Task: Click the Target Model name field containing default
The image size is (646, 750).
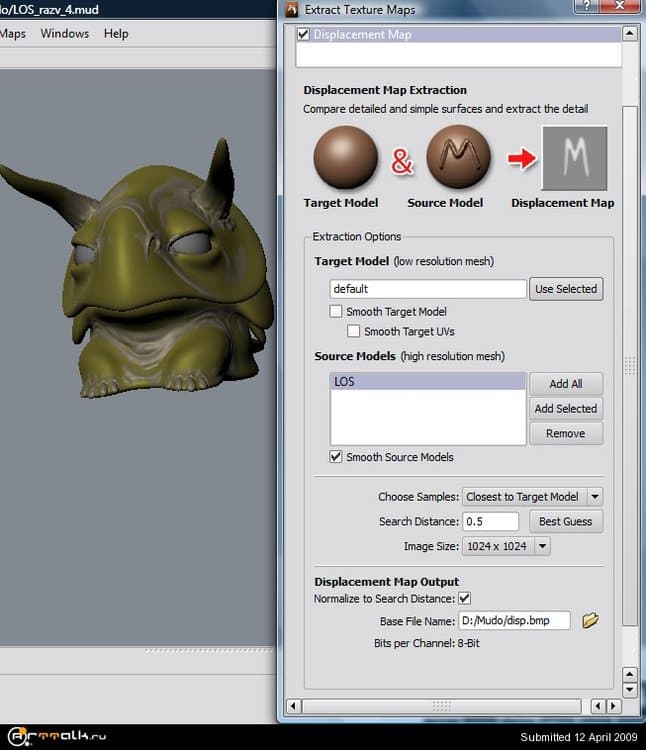Action: tap(428, 289)
